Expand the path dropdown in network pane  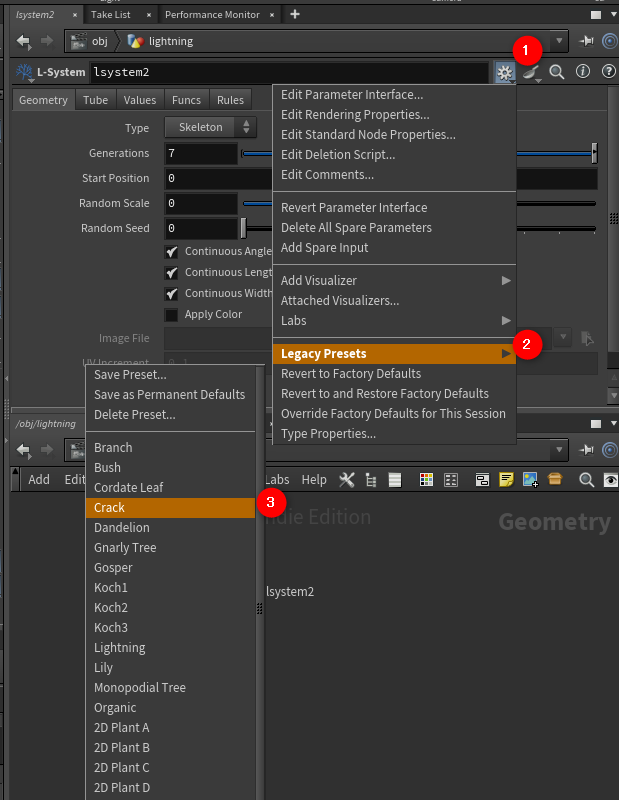(559, 450)
